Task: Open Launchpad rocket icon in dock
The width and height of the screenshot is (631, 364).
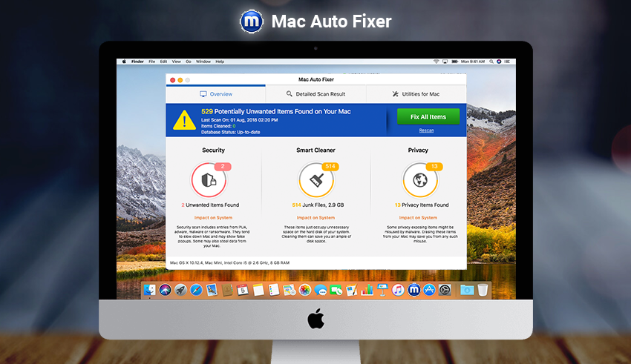Action: coord(180,290)
